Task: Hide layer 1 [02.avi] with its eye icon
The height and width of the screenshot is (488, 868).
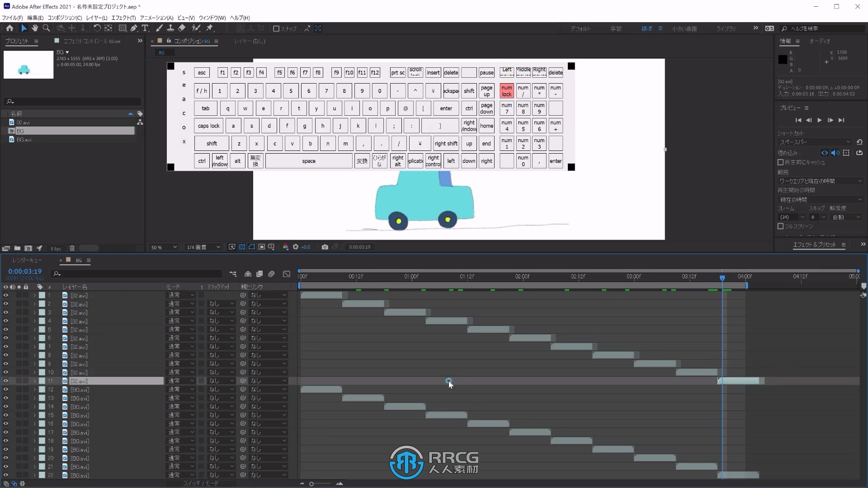Action: [6, 295]
